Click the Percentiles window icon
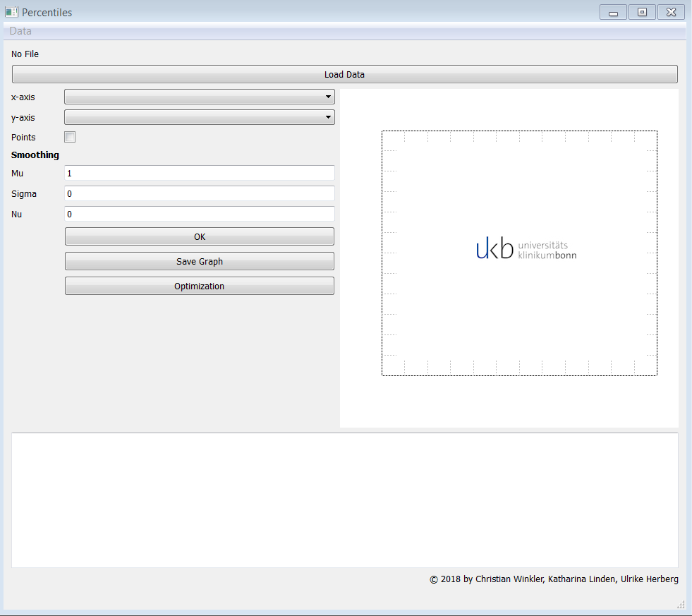Image resolution: width=692 pixels, height=616 pixels. (x=11, y=12)
